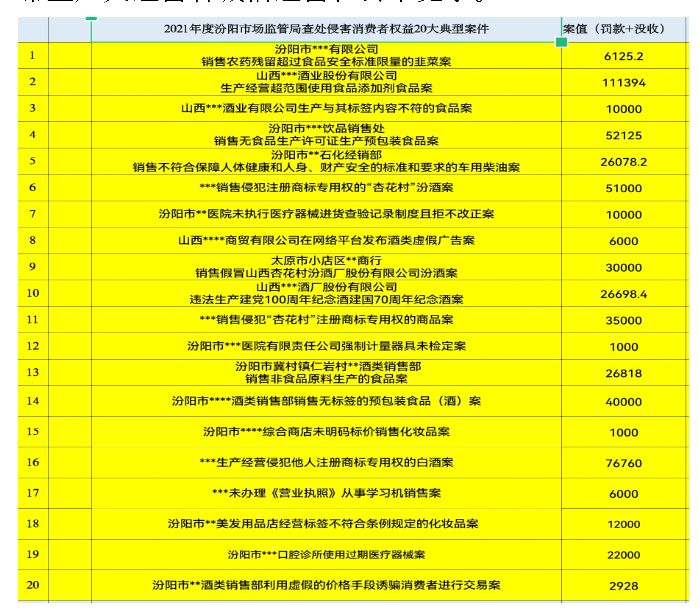The height and width of the screenshot is (611, 700).
Task: Select case value 76760
Action: click(x=623, y=463)
